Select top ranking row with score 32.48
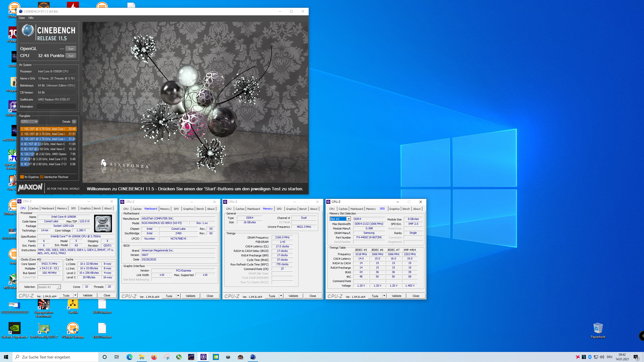 48,129
